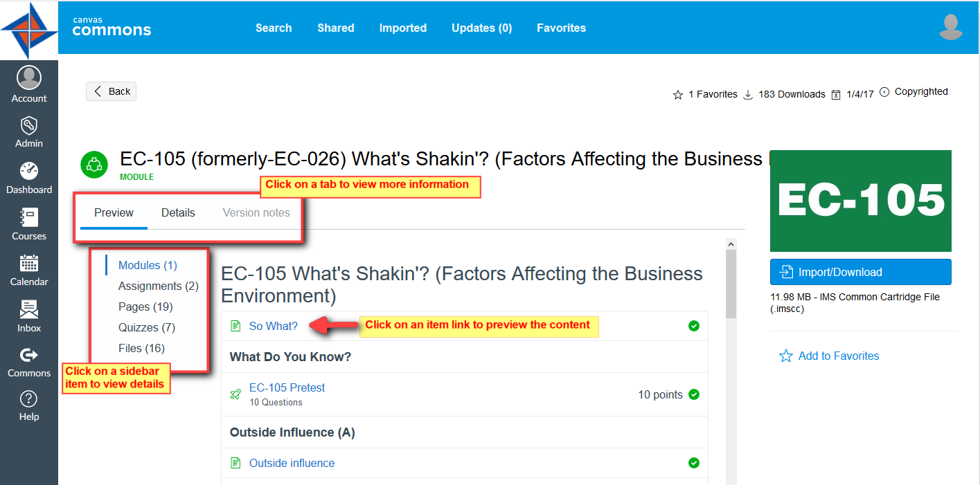Click the What Do You Know? heading
980x485 pixels.
pos(290,357)
